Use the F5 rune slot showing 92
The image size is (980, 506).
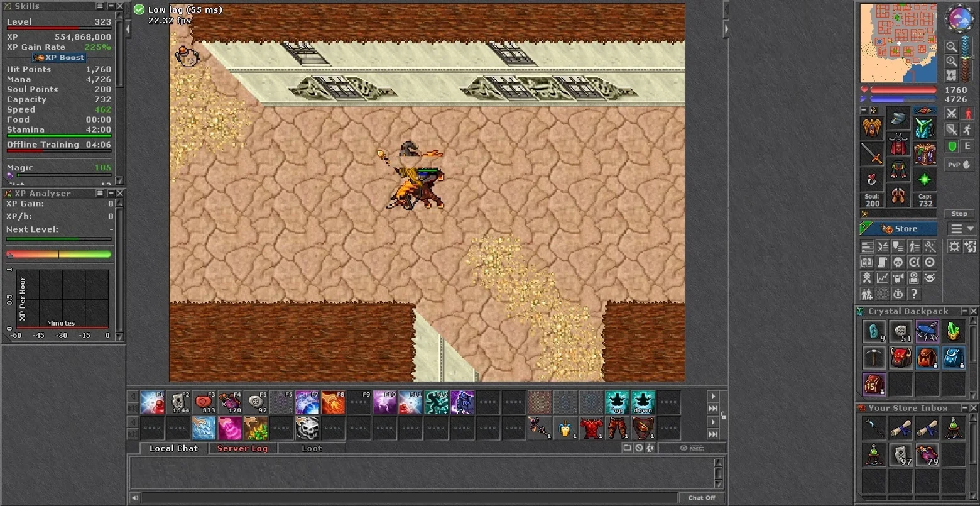point(256,402)
